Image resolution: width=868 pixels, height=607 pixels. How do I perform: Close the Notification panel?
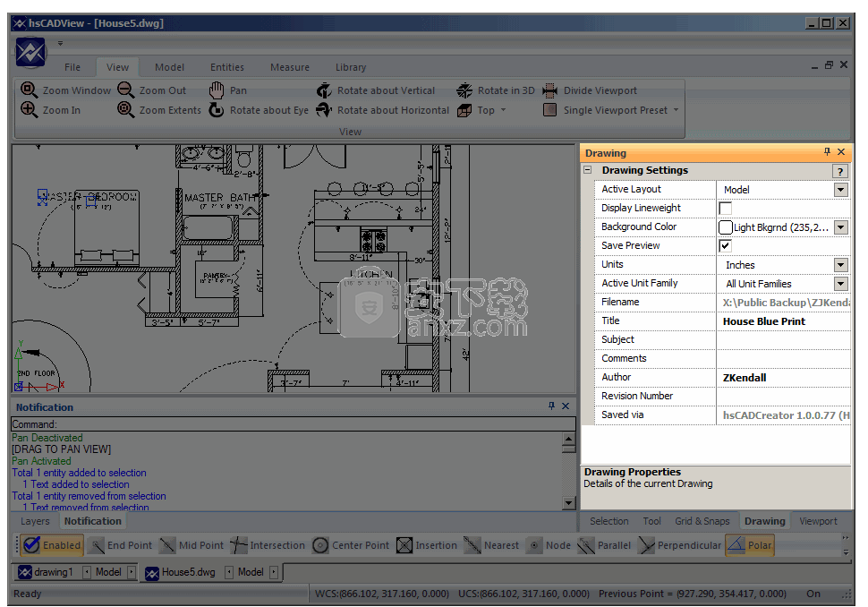pyautogui.click(x=566, y=406)
